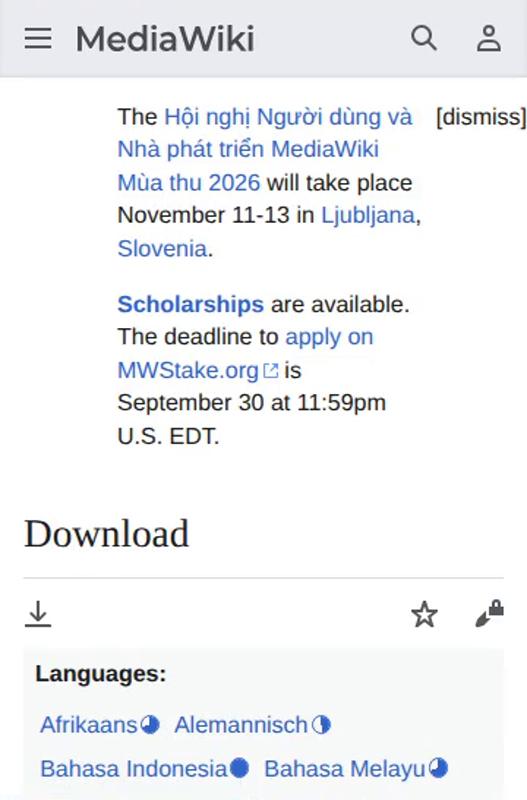Click the protected edit pencil-lock icon
The width and height of the screenshot is (527, 800).
(x=489, y=614)
